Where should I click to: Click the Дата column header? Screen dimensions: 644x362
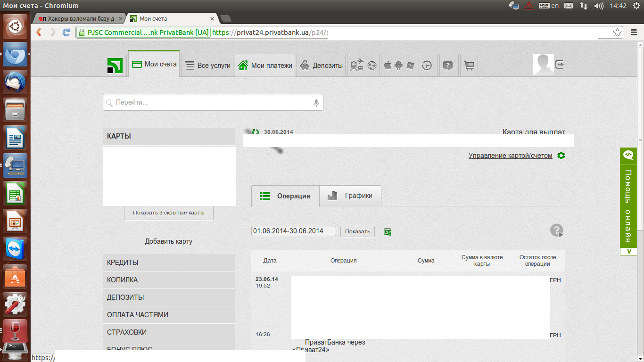[x=270, y=261]
